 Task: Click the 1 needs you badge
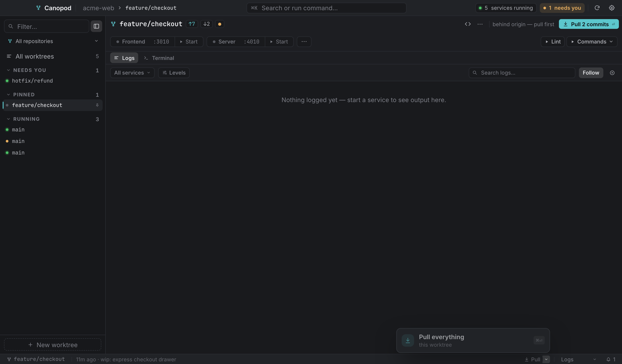pos(562,8)
